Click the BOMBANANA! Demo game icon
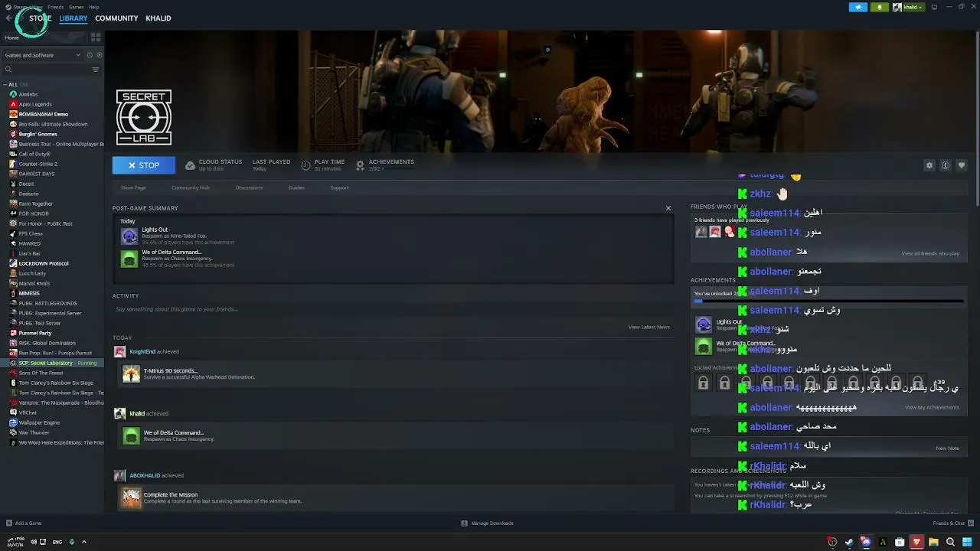The width and height of the screenshot is (980, 551). [13, 114]
